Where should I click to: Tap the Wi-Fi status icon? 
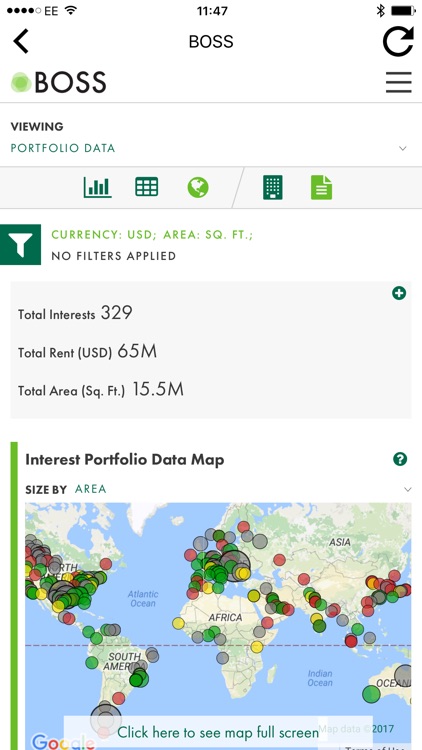[x=71, y=11]
